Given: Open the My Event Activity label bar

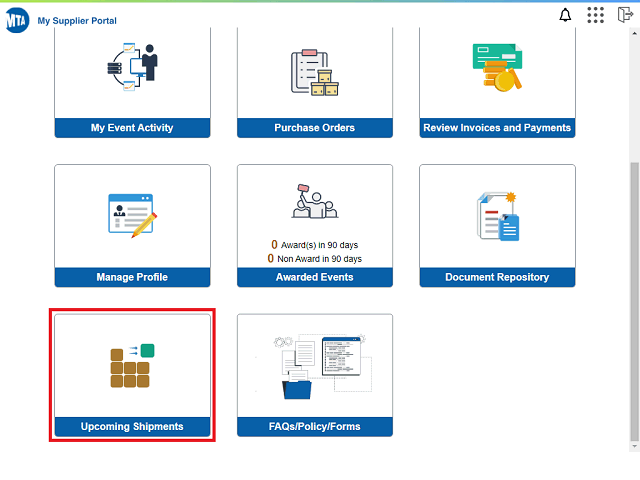Looking at the screenshot, I should pos(132,128).
